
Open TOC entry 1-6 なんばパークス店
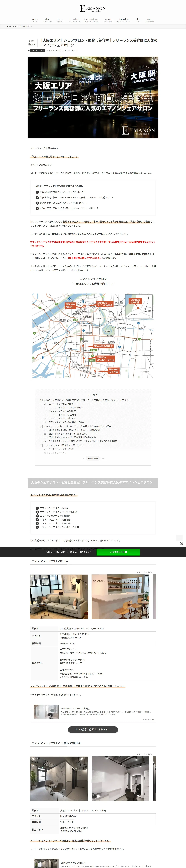click(x=66, y=422)
